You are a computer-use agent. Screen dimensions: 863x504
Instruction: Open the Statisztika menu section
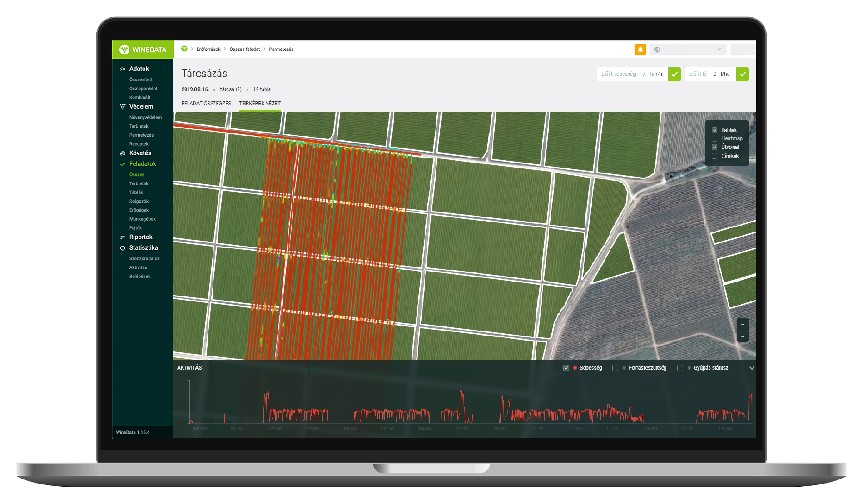144,248
